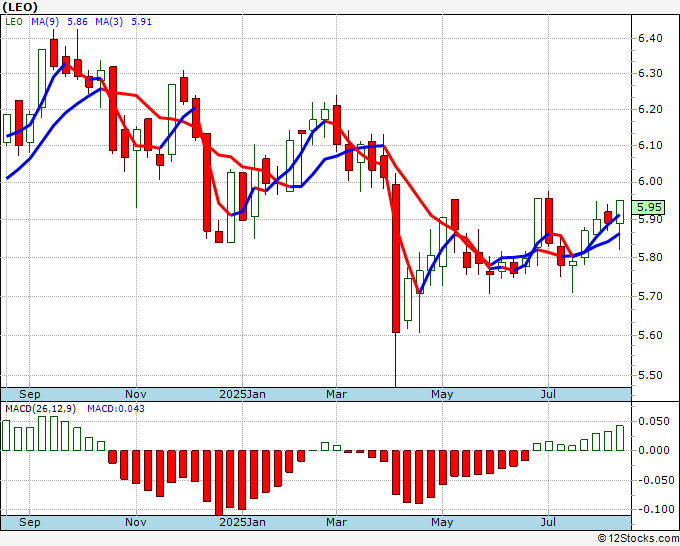Click the Mar label on price chart axis
This screenshot has width=680, height=546.
point(337,394)
